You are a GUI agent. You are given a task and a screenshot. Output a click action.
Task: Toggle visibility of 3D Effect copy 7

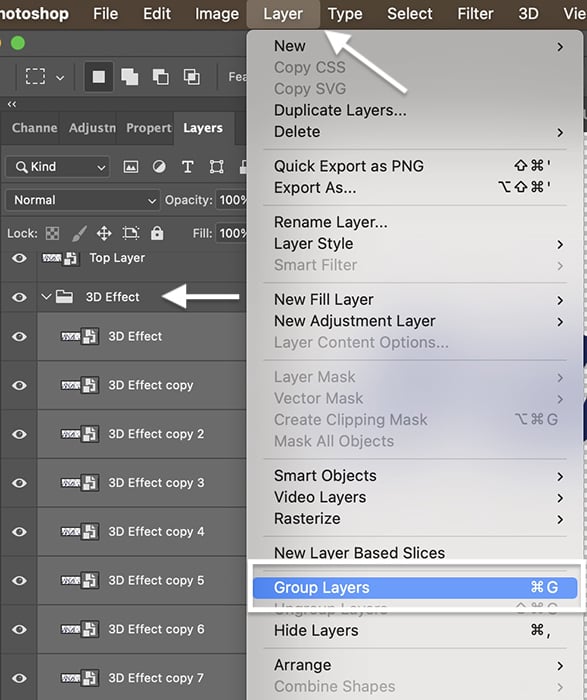click(x=19, y=678)
